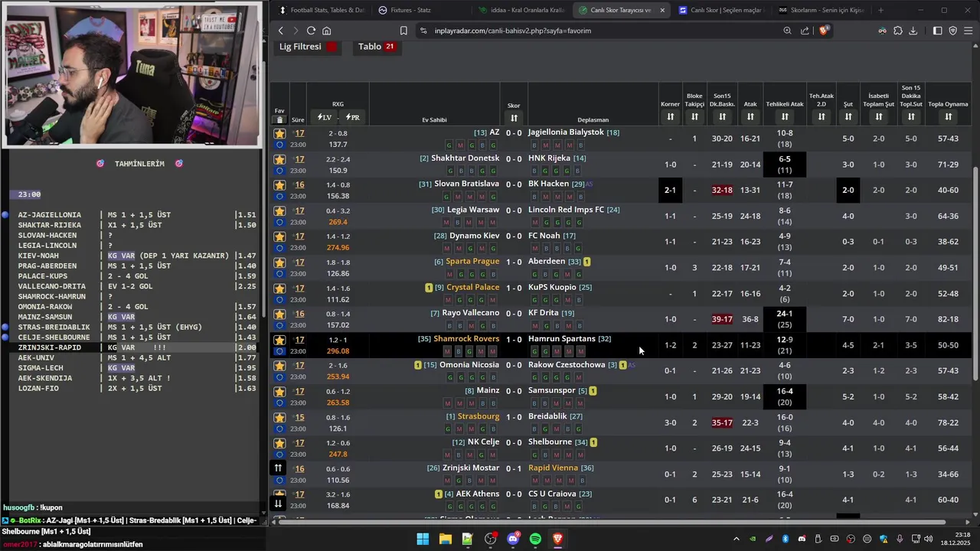Open the zoom magnifier icon in address bar
The image size is (980, 551).
tap(787, 31)
